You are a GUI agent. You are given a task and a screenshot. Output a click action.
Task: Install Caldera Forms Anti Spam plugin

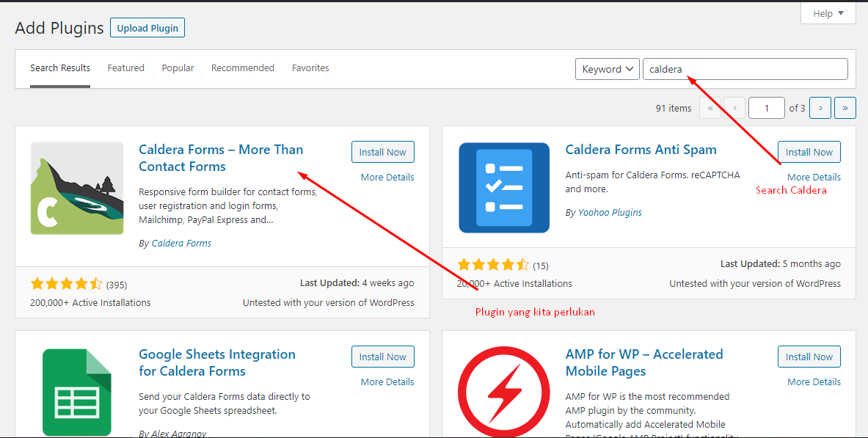coord(809,153)
